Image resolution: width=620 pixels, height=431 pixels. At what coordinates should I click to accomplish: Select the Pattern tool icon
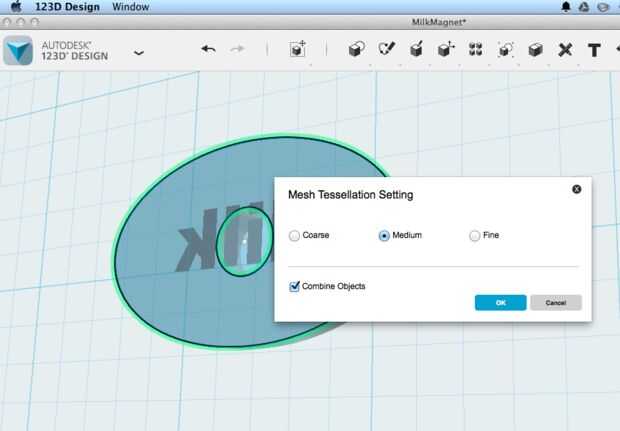[x=476, y=50]
